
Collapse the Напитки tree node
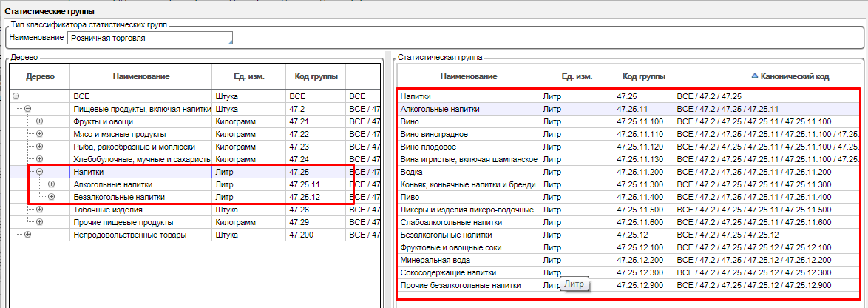[x=40, y=172]
